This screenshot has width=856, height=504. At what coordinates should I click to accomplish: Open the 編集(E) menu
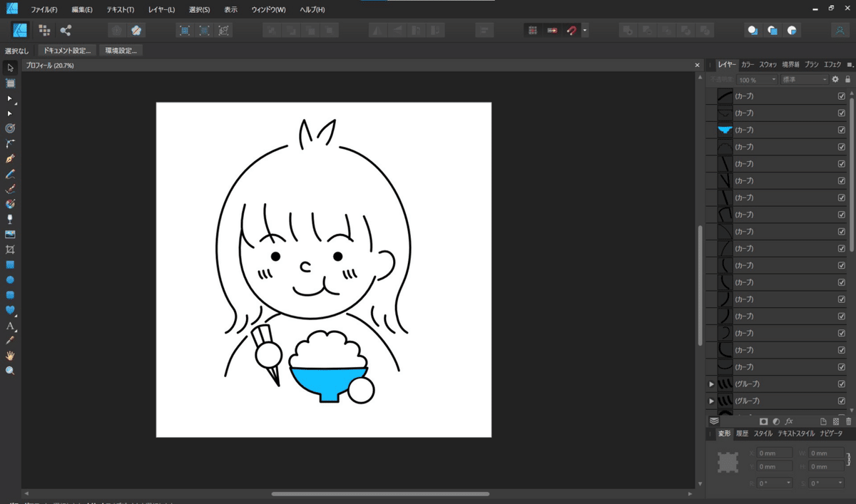click(82, 10)
